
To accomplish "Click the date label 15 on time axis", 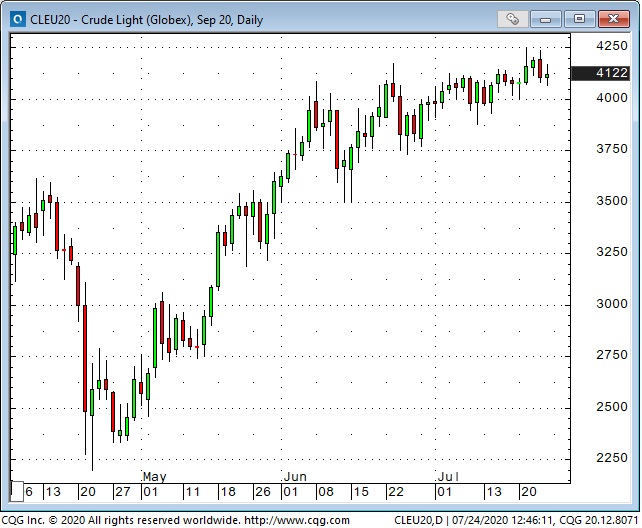I will click(361, 492).
